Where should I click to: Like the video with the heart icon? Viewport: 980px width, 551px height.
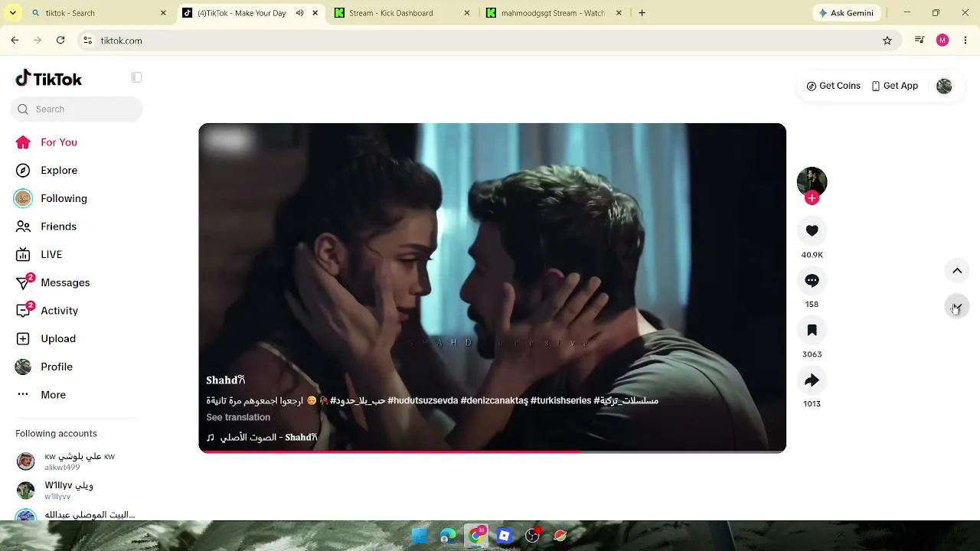coord(812,230)
